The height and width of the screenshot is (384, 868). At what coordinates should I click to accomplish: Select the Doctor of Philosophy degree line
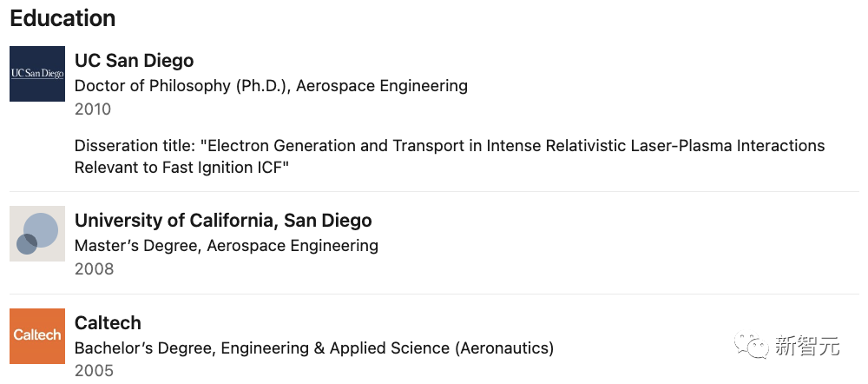coord(271,86)
